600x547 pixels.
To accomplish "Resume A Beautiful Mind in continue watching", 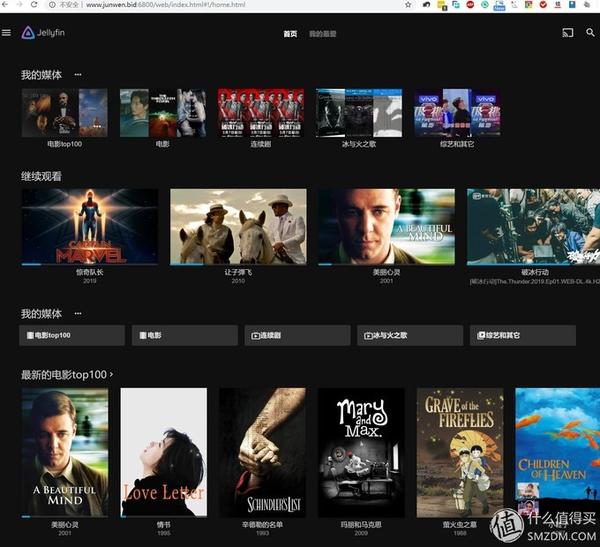I will pyautogui.click(x=386, y=227).
